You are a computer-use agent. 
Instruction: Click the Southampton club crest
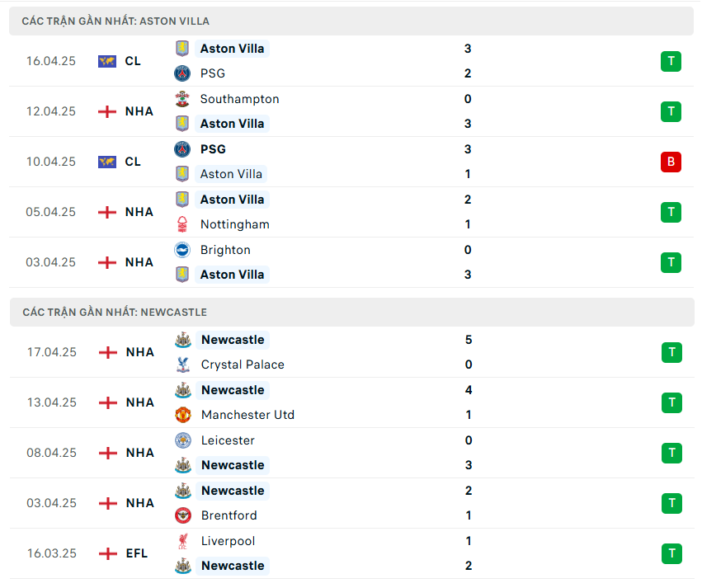coord(182,99)
